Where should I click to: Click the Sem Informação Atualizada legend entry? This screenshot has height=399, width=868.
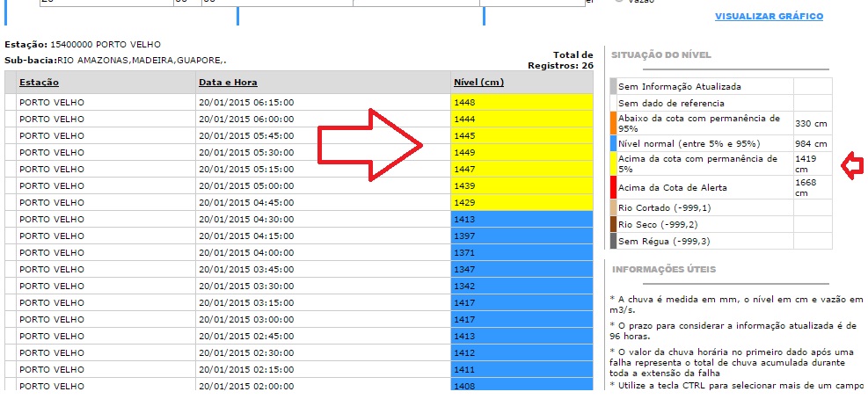679,87
